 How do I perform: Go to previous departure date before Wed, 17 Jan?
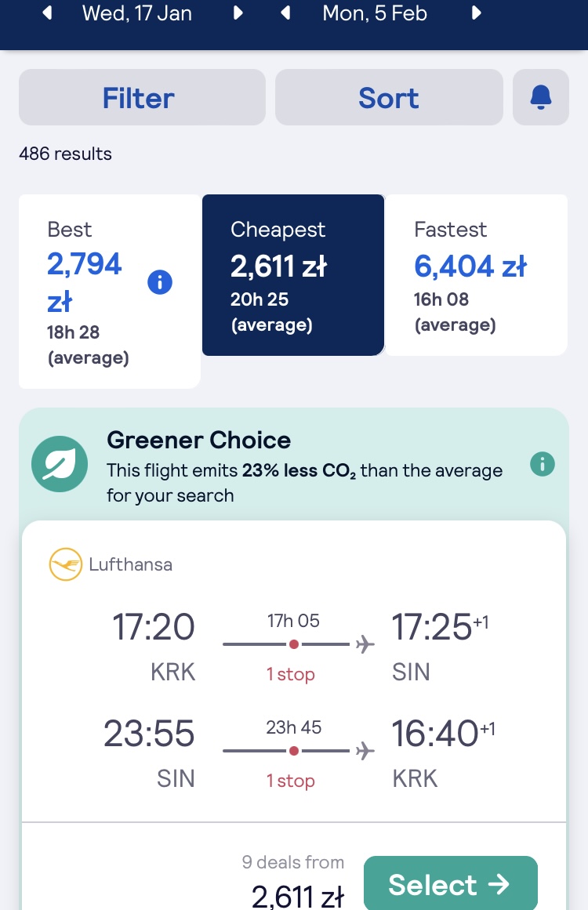(x=48, y=13)
